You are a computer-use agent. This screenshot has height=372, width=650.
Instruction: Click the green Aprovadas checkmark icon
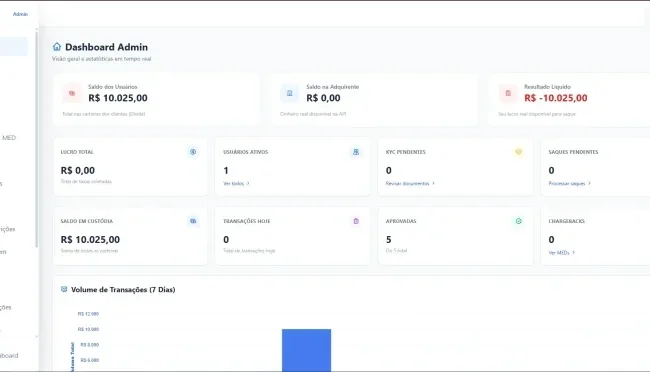click(518, 221)
